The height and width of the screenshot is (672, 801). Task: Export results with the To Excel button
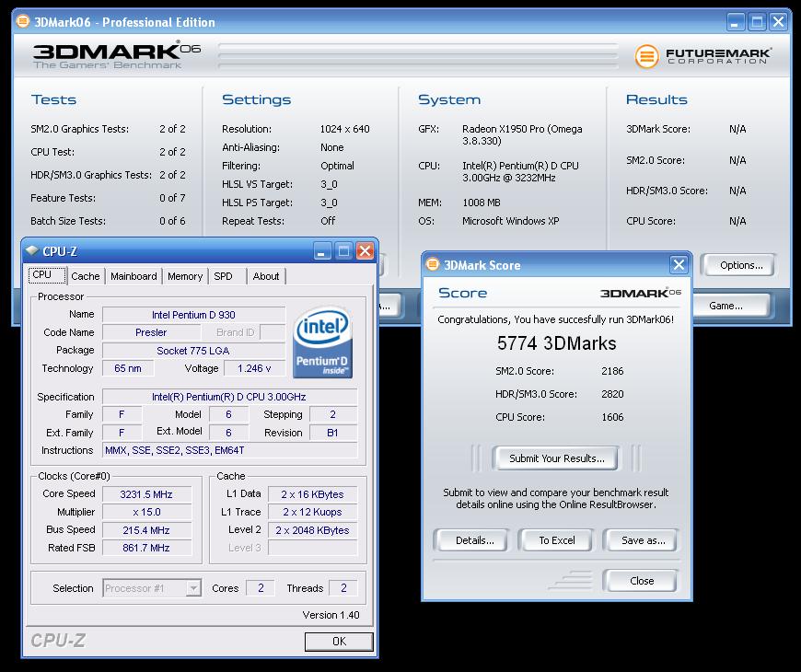[x=557, y=540]
